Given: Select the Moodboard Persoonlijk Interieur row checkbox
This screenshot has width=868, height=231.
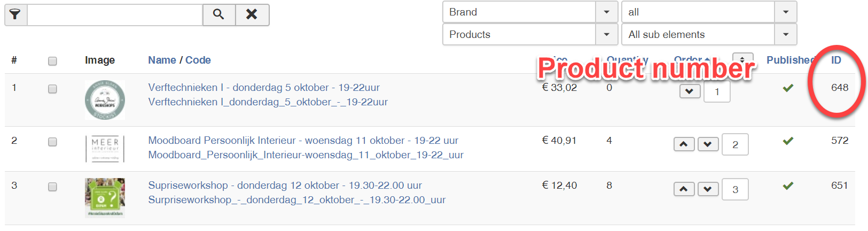Looking at the screenshot, I should pyautogui.click(x=52, y=142).
